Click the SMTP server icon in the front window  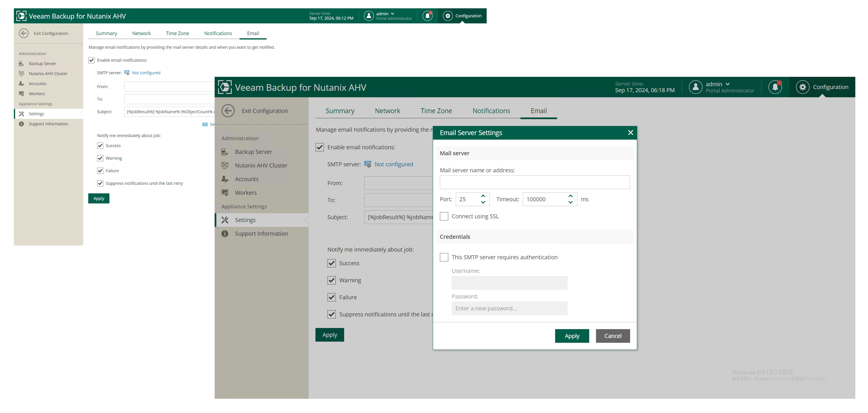(x=368, y=164)
